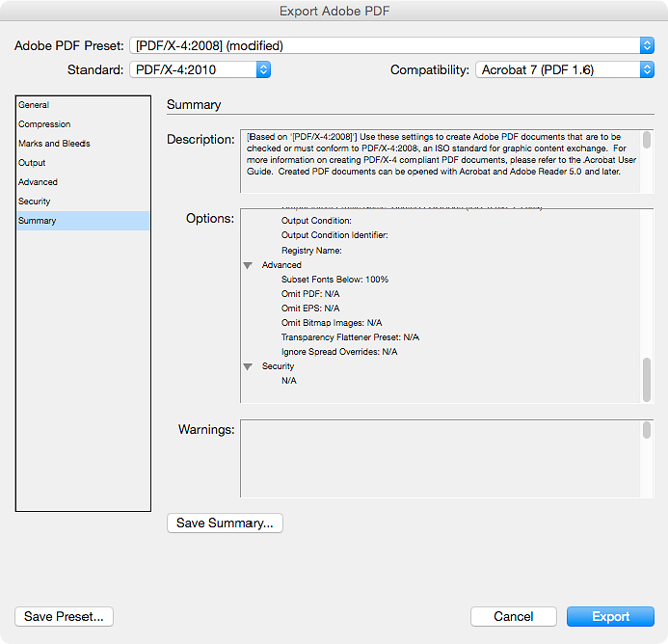Click the Save Summary... button
Viewport: 668px width, 644px height.
(225, 523)
